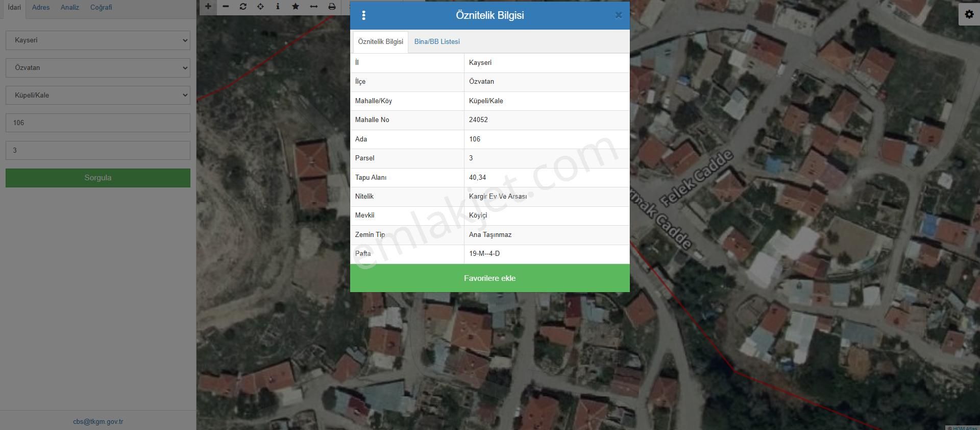The image size is (980, 430).
Task: Switch to the Adres tab
Action: [41, 7]
